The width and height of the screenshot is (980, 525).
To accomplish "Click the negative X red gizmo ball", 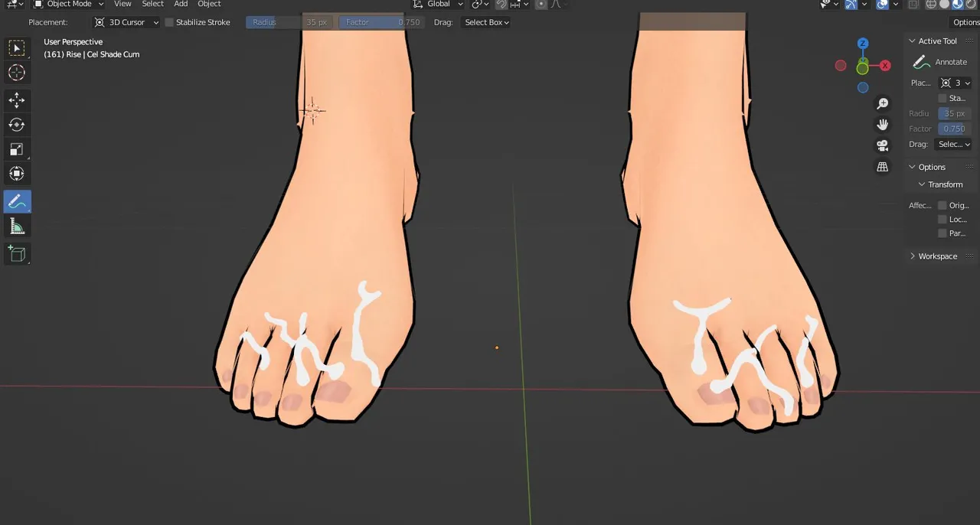I will (x=841, y=66).
